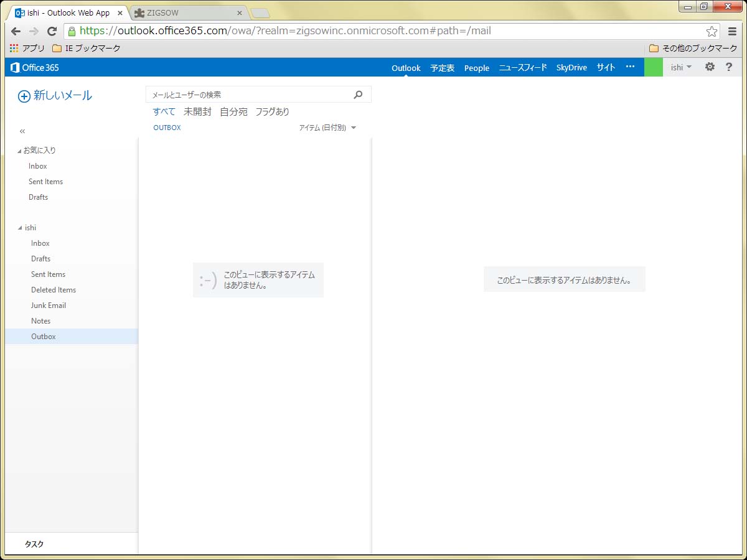
Task: Click the Office 365 logo
Action: (x=35, y=67)
